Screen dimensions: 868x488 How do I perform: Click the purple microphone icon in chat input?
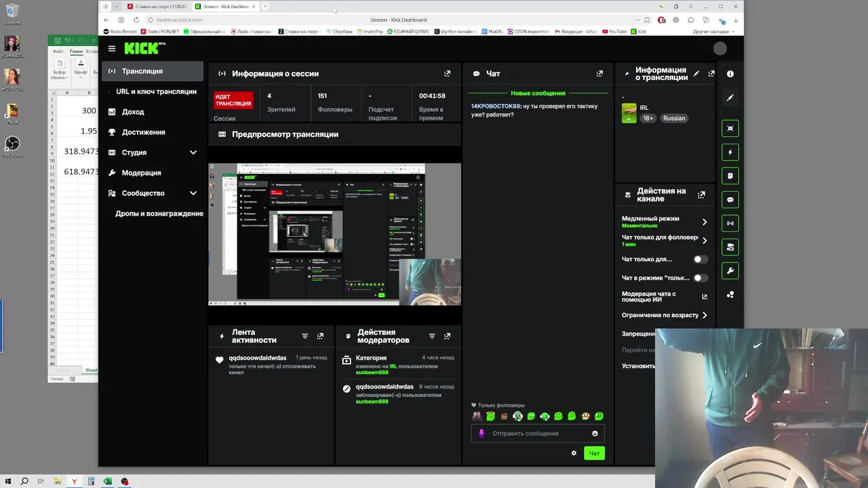(481, 434)
